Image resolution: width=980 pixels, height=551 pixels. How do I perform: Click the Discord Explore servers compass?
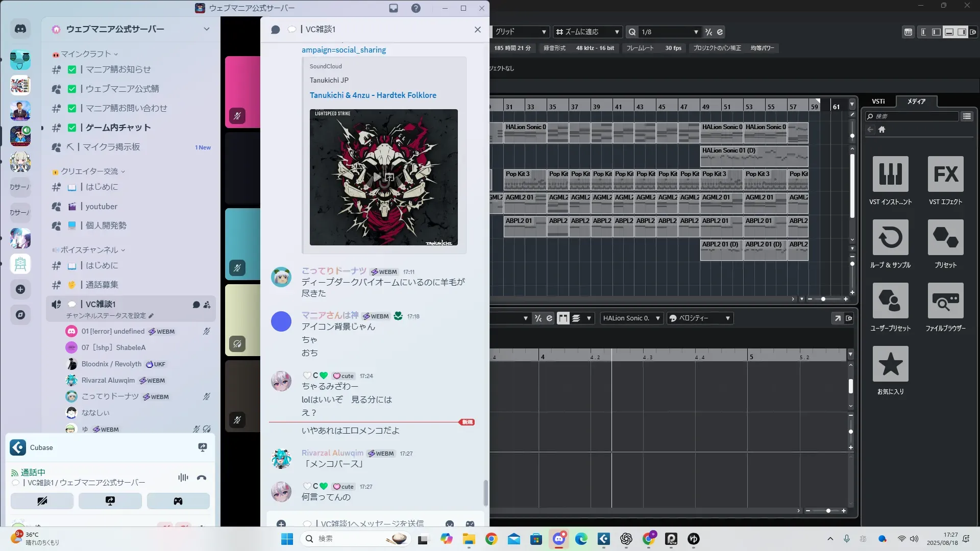(x=20, y=315)
